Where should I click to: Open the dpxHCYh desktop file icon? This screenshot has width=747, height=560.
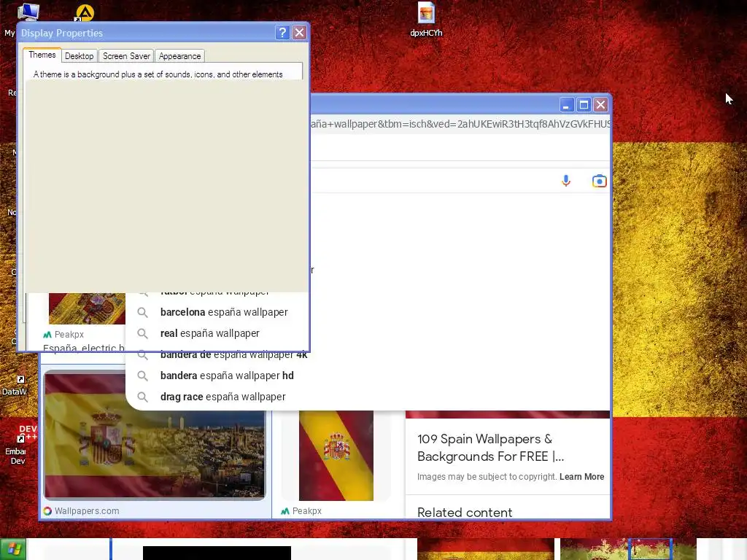[x=426, y=19]
